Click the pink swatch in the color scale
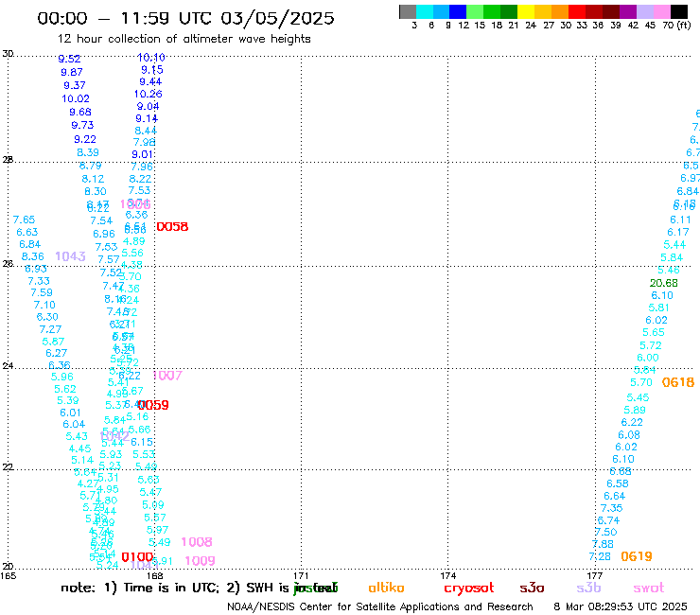The height and width of the screenshot is (615, 700). [x=661, y=11]
